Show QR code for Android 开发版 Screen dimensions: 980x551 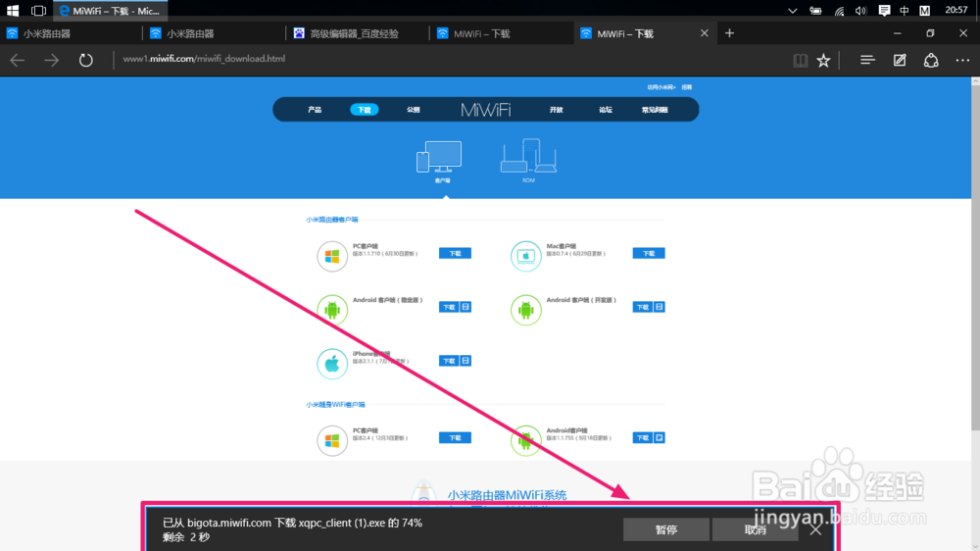pos(660,307)
